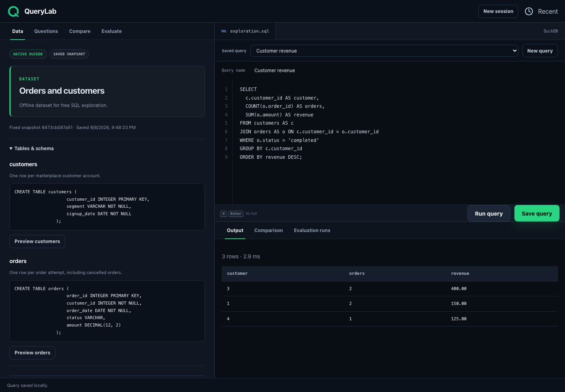Open the Evaluate tab
This screenshot has width=565, height=392.
(x=111, y=31)
